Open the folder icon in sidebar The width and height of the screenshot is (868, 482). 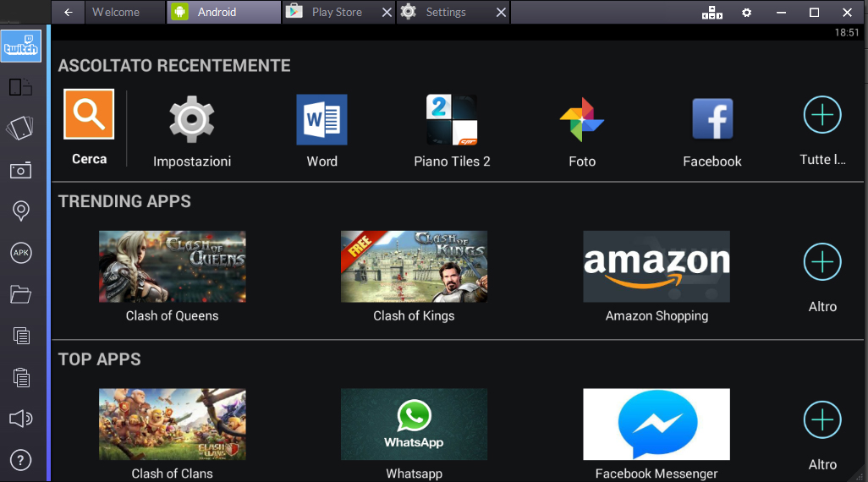pos(20,294)
